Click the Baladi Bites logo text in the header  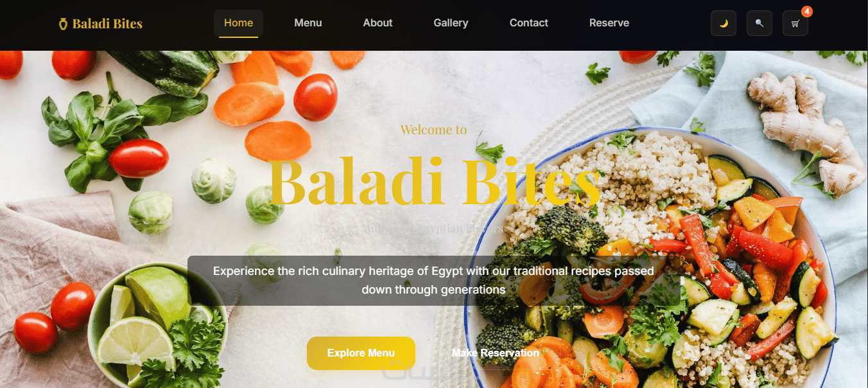pos(107,24)
